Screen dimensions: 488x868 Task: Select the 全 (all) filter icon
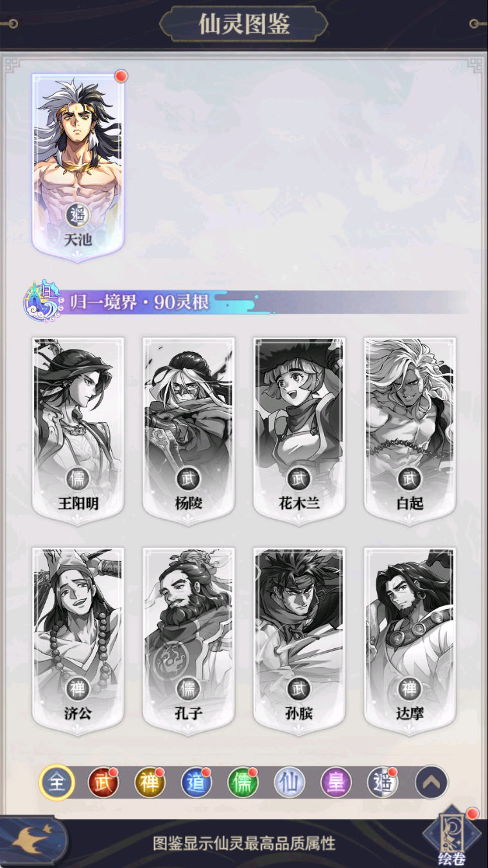pyautogui.click(x=57, y=783)
